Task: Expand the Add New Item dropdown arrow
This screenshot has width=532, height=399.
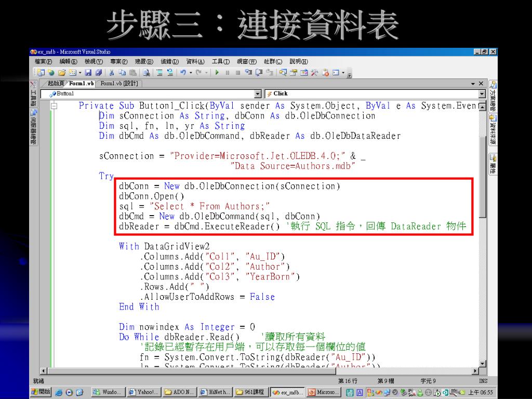Action: click(80, 72)
